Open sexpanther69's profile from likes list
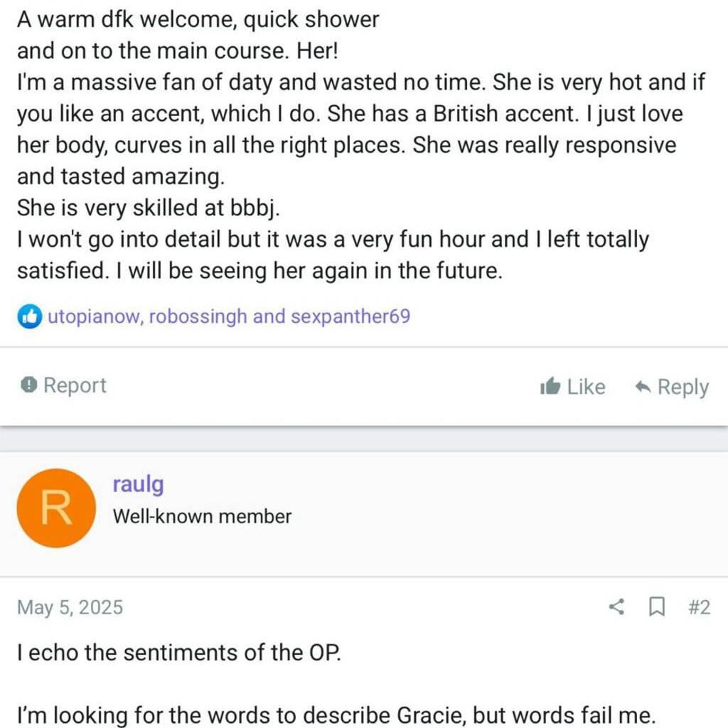The width and height of the screenshot is (728, 728). click(x=350, y=317)
